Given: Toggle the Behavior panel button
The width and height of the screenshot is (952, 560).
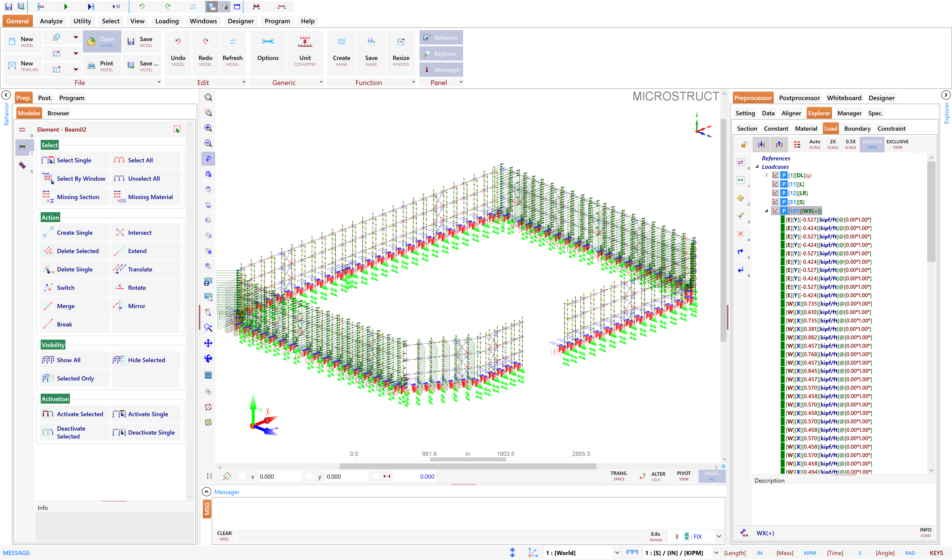Looking at the screenshot, I should pos(441,37).
